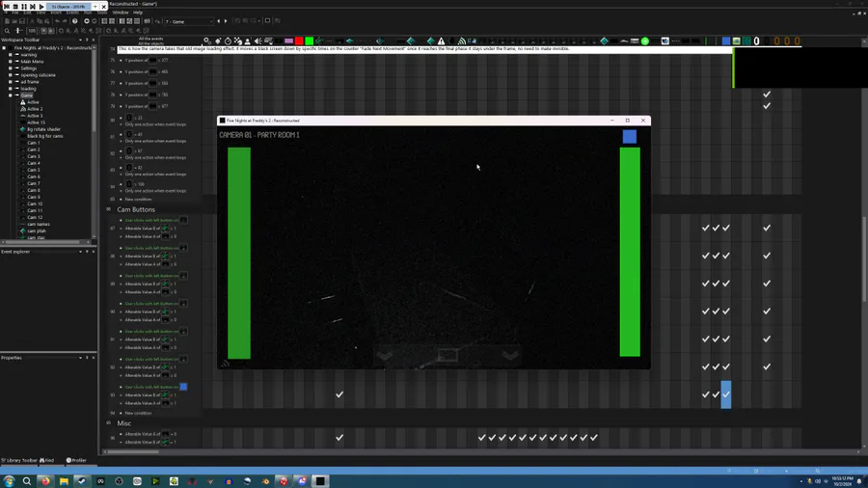The width and height of the screenshot is (868, 488).
Task: Click the camera flip icon in game window
Action: click(x=448, y=355)
